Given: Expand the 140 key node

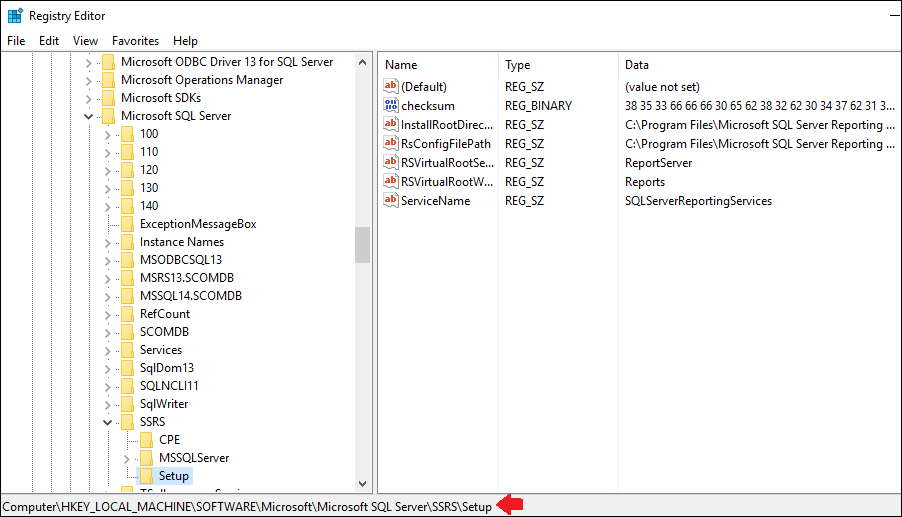Looking at the screenshot, I should click(108, 207).
